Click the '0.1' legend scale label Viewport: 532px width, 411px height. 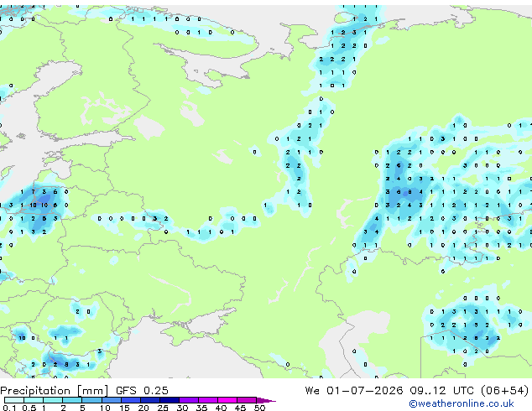[x=9, y=408]
